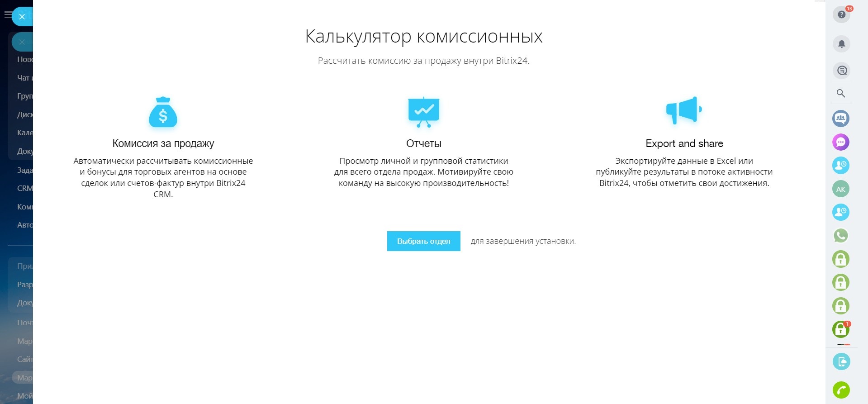Open the blue group chat avatar
Viewport: 868px width, 404px height.
(x=841, y=119)
